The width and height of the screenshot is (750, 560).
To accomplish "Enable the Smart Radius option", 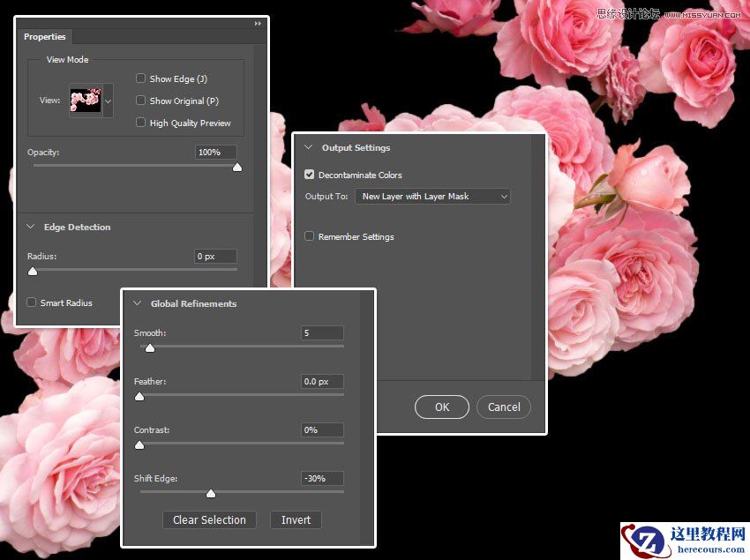I will (31, 302).
